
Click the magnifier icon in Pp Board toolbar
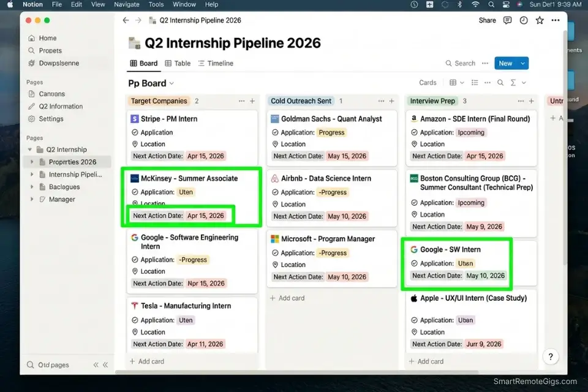point(500,83)
